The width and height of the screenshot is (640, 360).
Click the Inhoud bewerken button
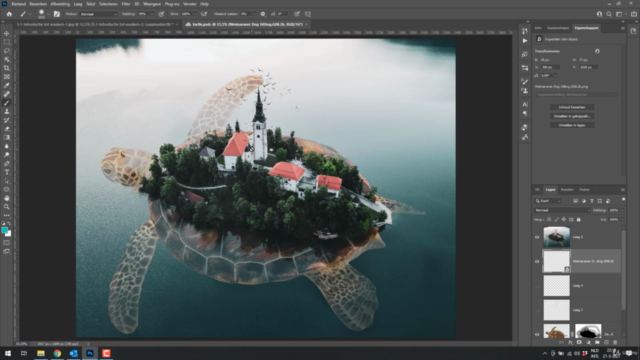click(572, 107)
